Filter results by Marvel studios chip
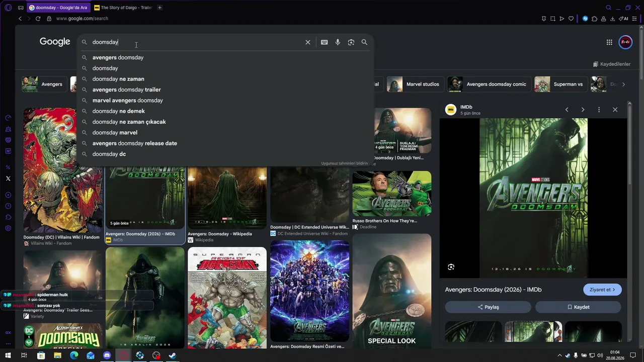 tap(415, 84)
